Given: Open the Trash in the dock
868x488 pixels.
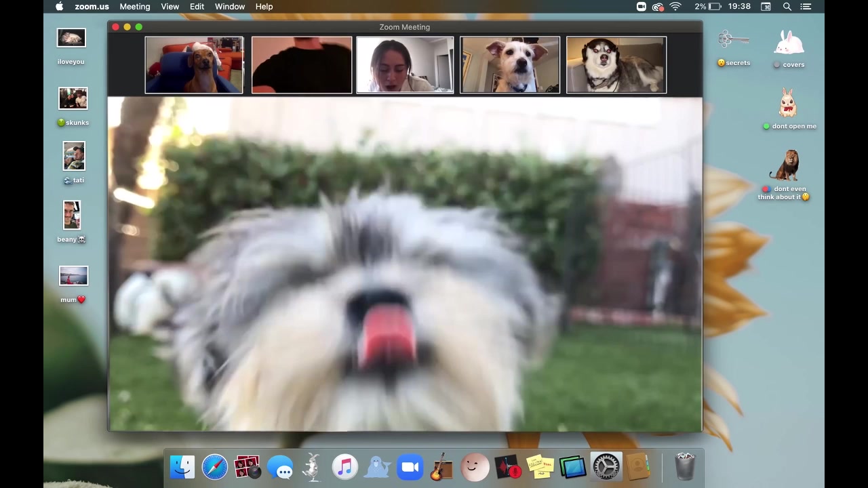Looking at the screenshot, I should click(685, 467).
